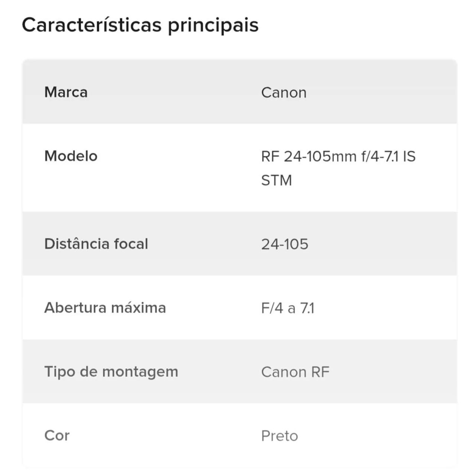Click the RF 24-105mm f/4-7.1 IS model text
The image size is (471, 476).
[338, 156]
